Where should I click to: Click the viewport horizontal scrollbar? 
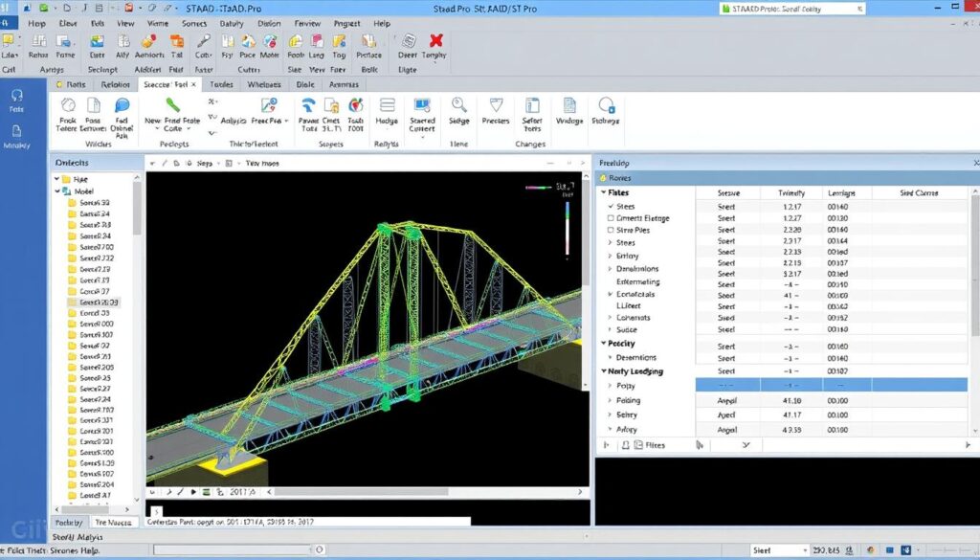pos(361,492)
